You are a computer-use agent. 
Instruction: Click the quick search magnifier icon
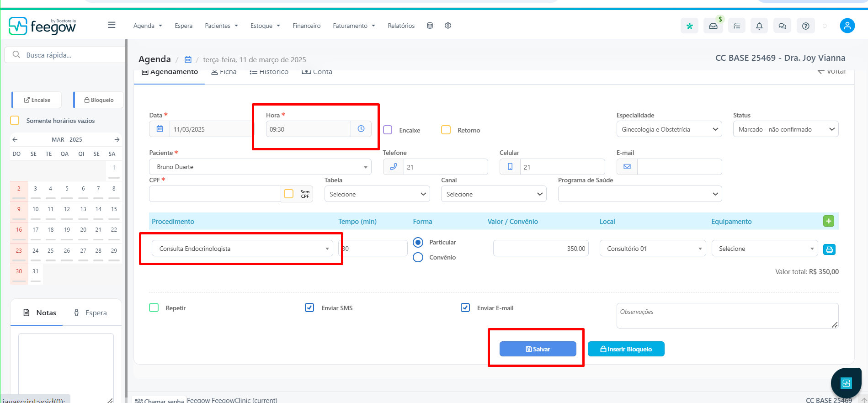pos(16,55)
